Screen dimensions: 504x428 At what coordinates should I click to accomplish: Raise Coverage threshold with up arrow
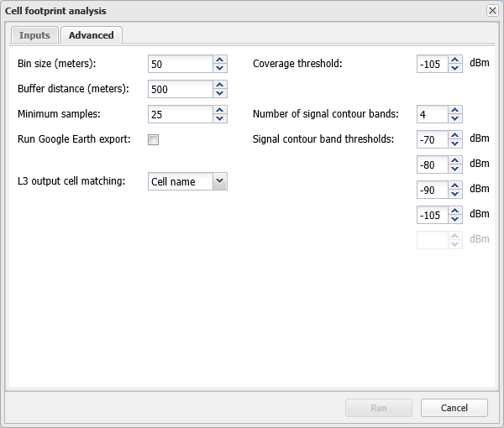tap(455, 60)
